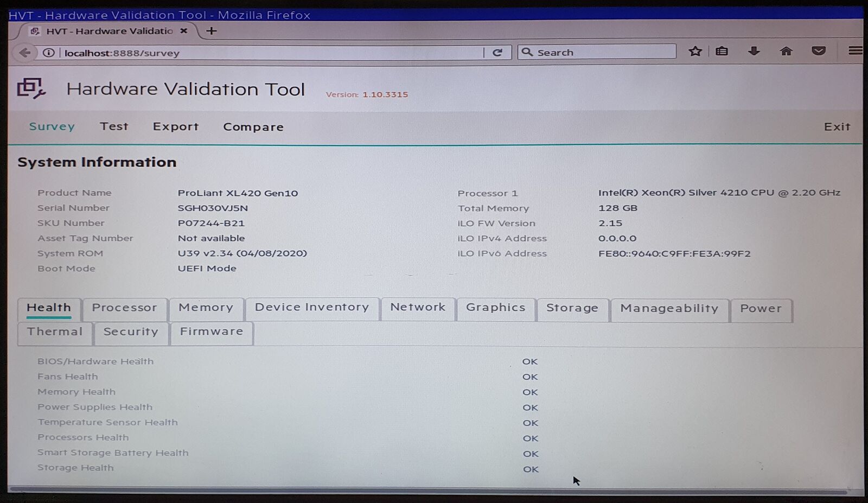This screenshot has height=503, width=868.
Task: Click the 'Memory Health' row label
Action: (x=76, y=392)
